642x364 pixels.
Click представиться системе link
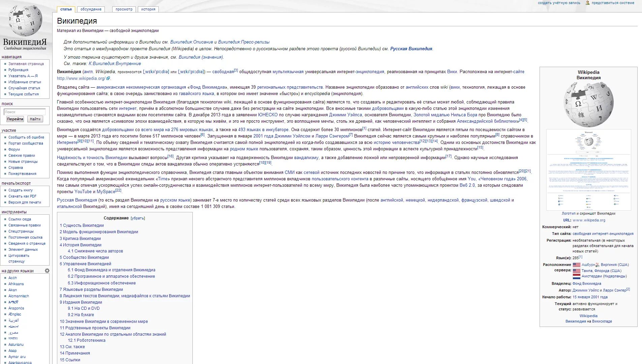click(613, 3)
